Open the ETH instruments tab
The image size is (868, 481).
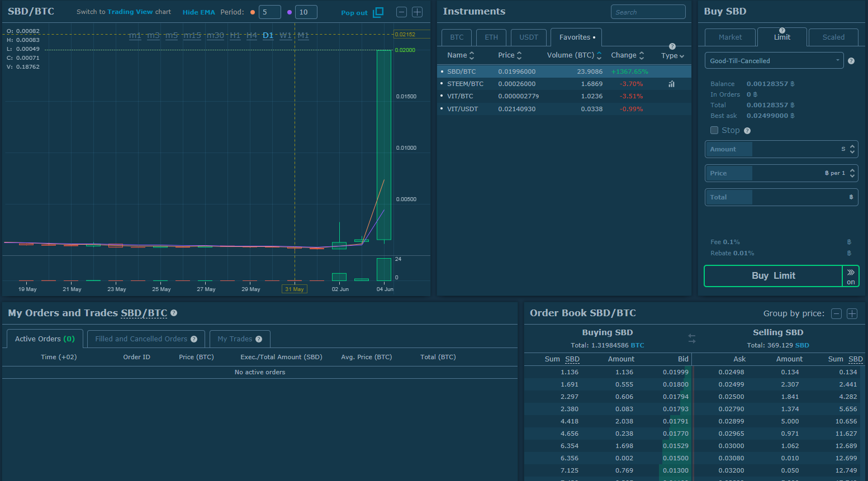point(491,37)
